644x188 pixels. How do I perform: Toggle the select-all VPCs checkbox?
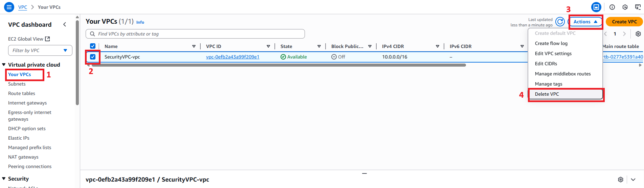click(x=93, y=46)
